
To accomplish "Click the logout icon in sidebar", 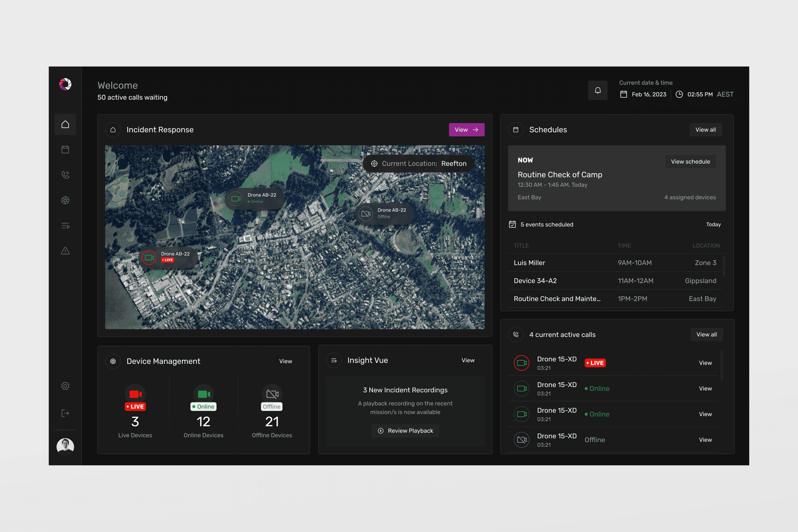I will (65, 413).
